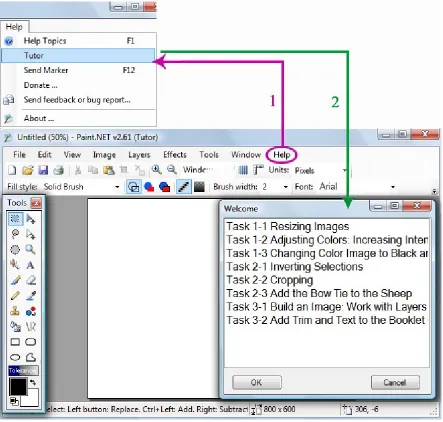443x422 pixels.
Task: Select the Paintbrush tool
Action: (15, 280)
